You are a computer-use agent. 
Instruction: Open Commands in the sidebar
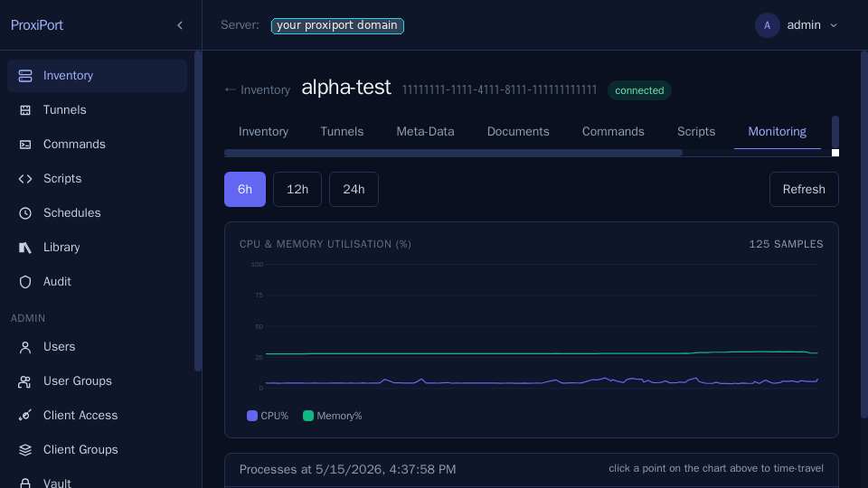(97, 145)
